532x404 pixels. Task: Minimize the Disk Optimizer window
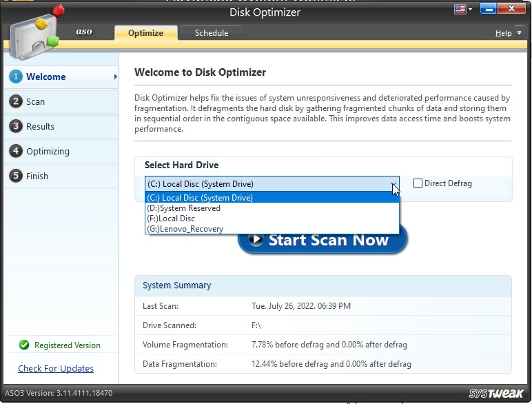(489, 8)
